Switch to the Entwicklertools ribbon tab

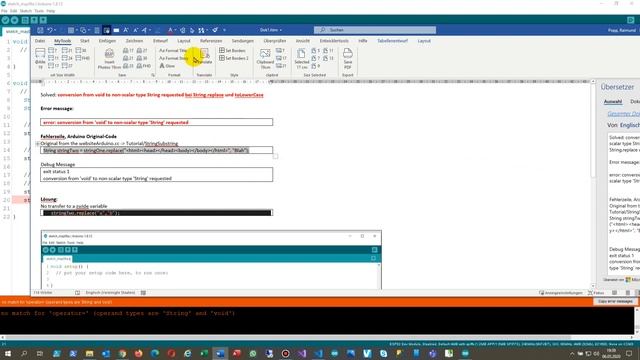(334, 41)
